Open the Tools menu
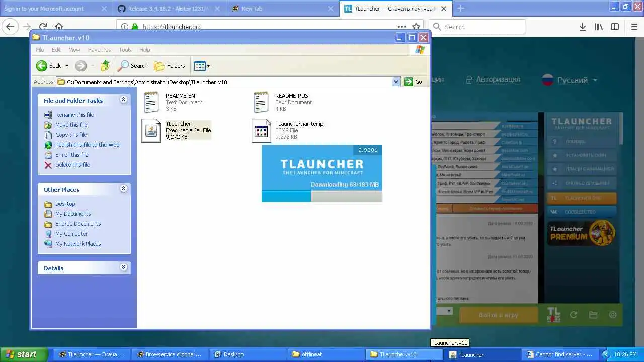Viewport: 644px width, 362px height. [125, 50]
